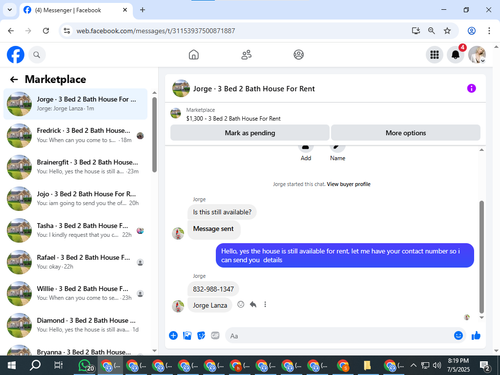Screen dimensions: 500x375
Task: Go back with the browser back arrow
Action: tap(11, 31)
